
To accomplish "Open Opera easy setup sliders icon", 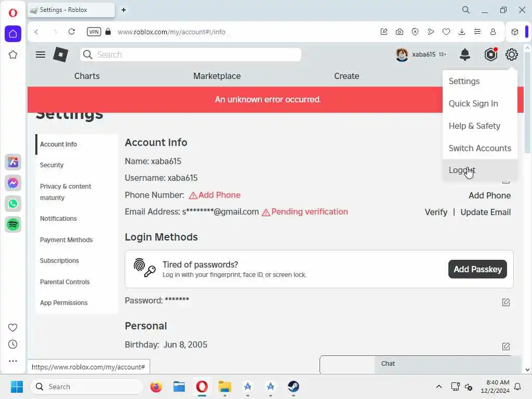I will 477,32.
